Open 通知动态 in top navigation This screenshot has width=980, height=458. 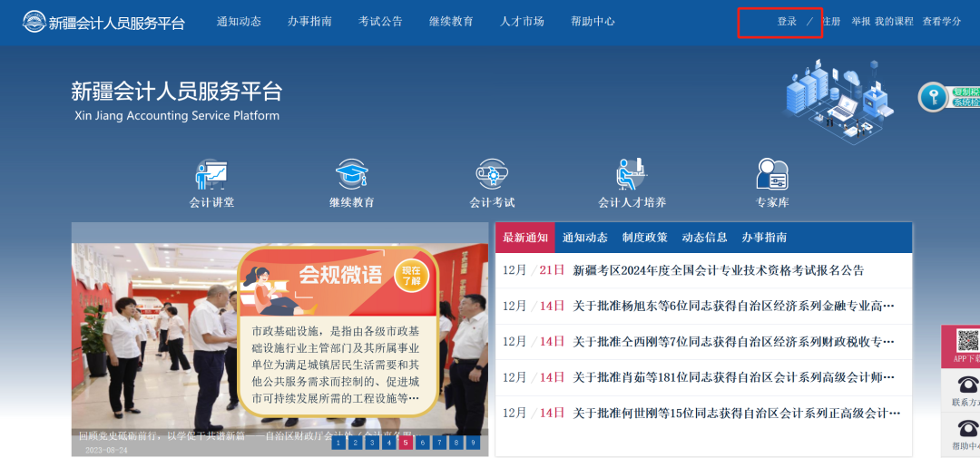click(x=239, y=21)
